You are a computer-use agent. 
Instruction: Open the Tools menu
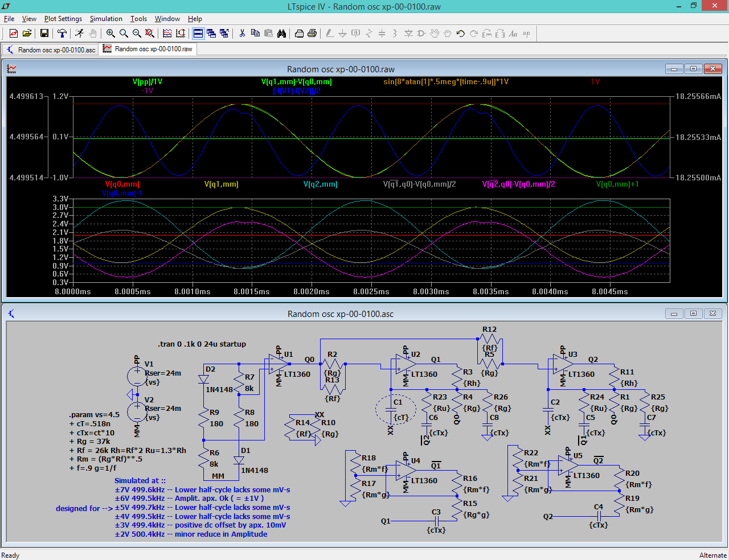138,19
